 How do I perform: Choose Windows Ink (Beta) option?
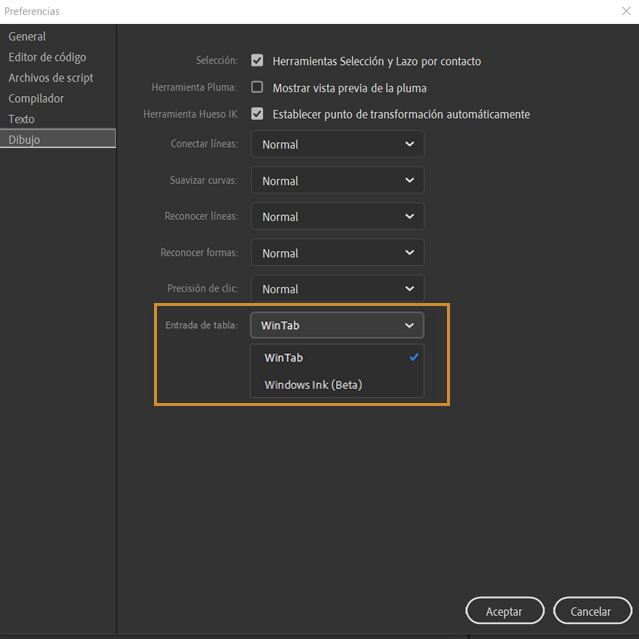coord(313,385)
